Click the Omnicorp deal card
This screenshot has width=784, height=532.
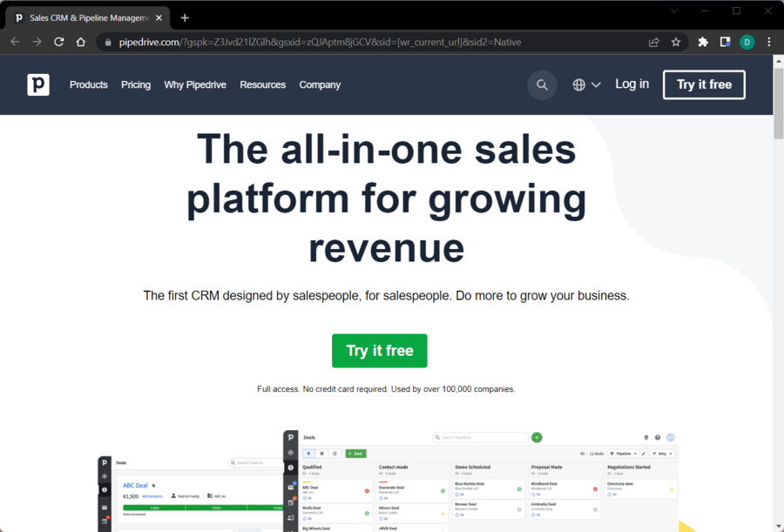640,489
